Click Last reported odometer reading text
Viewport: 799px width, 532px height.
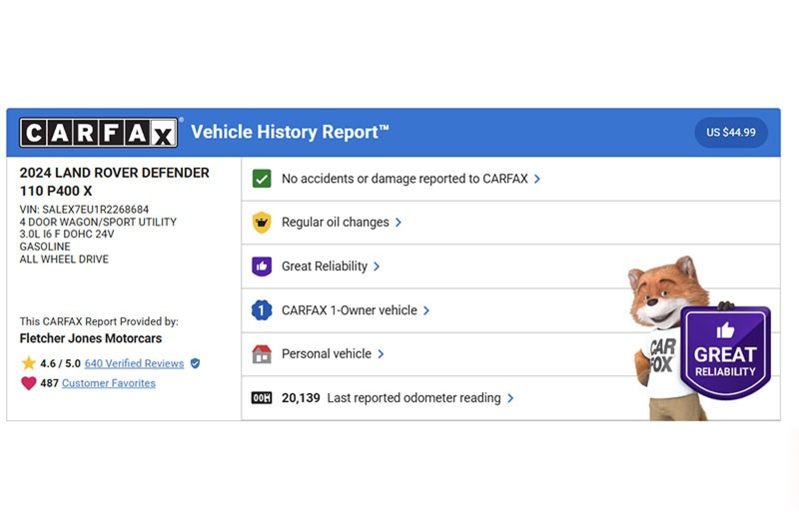tap(413, 398)
